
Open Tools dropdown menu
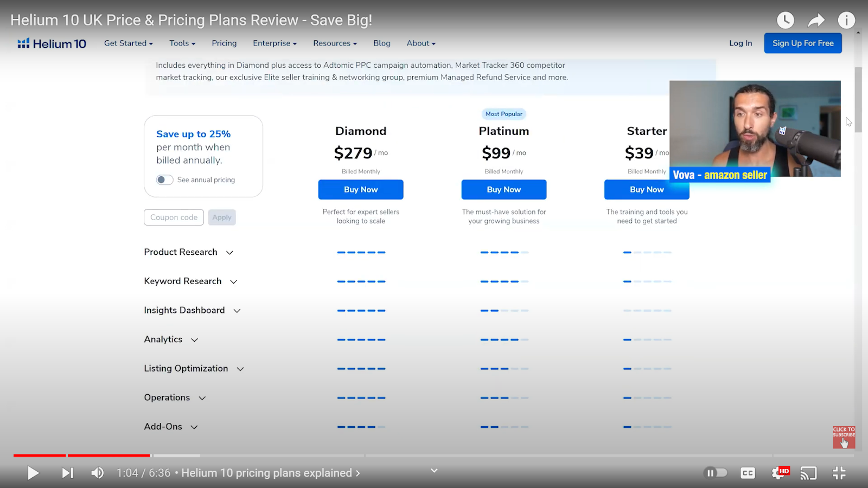coord(182,43)
